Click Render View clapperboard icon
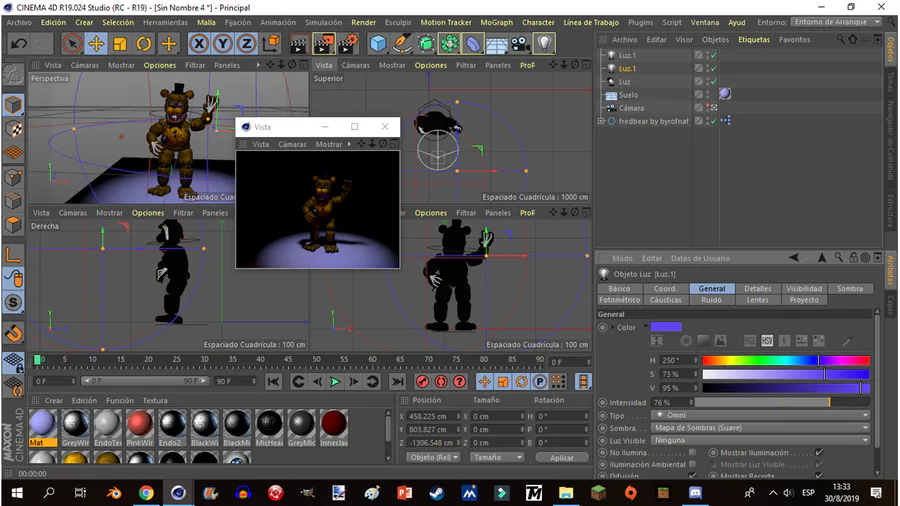Image resolution: width=900 pixels, height=506 pixels. coord(298,44)
